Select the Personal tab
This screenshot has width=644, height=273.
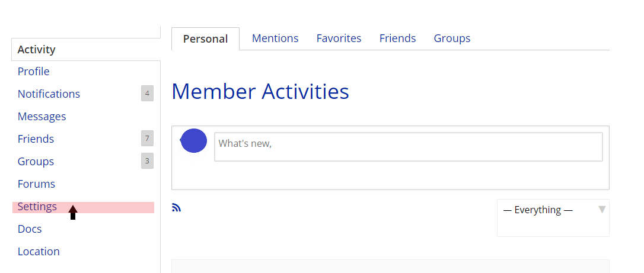coord(205,39)
